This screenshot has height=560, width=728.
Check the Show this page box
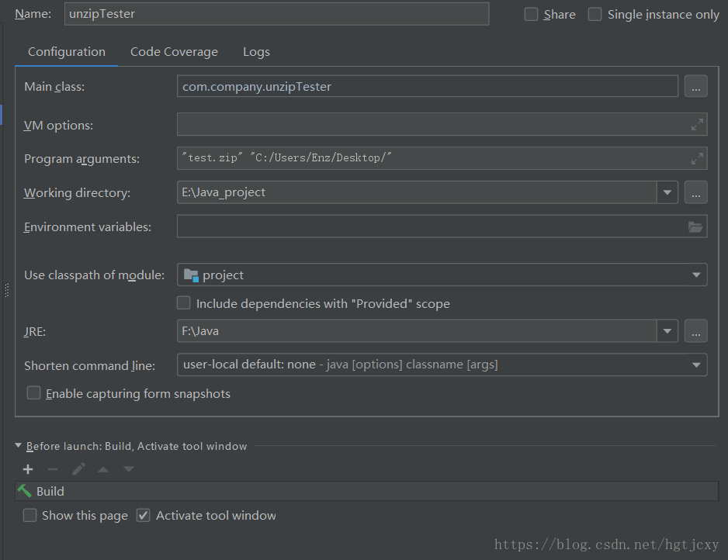(x=29, y=516)
